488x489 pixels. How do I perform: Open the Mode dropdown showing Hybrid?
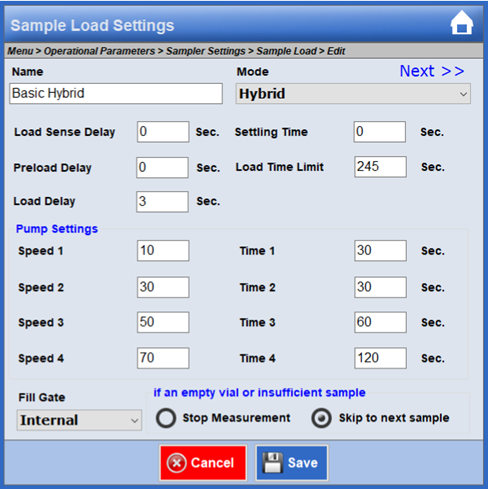[x=353, y=94]
